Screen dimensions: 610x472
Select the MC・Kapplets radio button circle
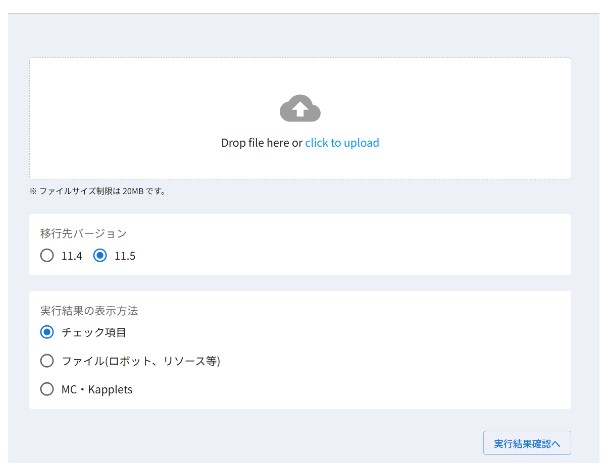(x=47, y=389)
